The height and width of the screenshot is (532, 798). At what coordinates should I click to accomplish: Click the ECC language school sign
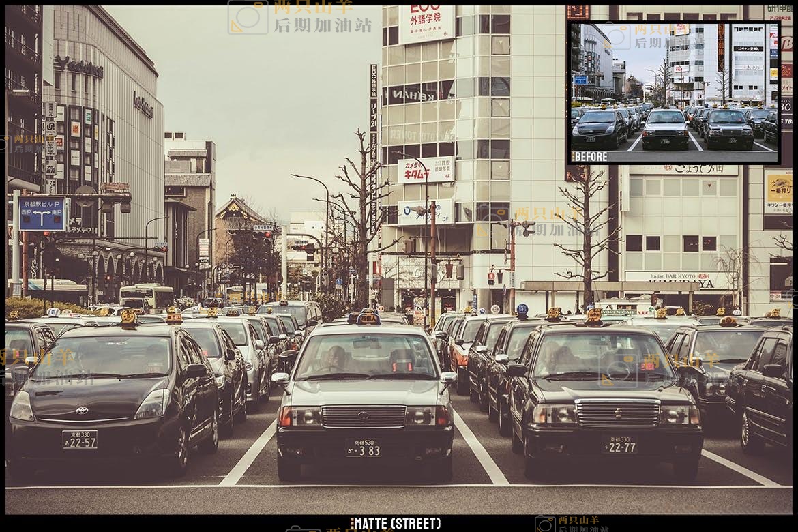click(x=426, y=22)
